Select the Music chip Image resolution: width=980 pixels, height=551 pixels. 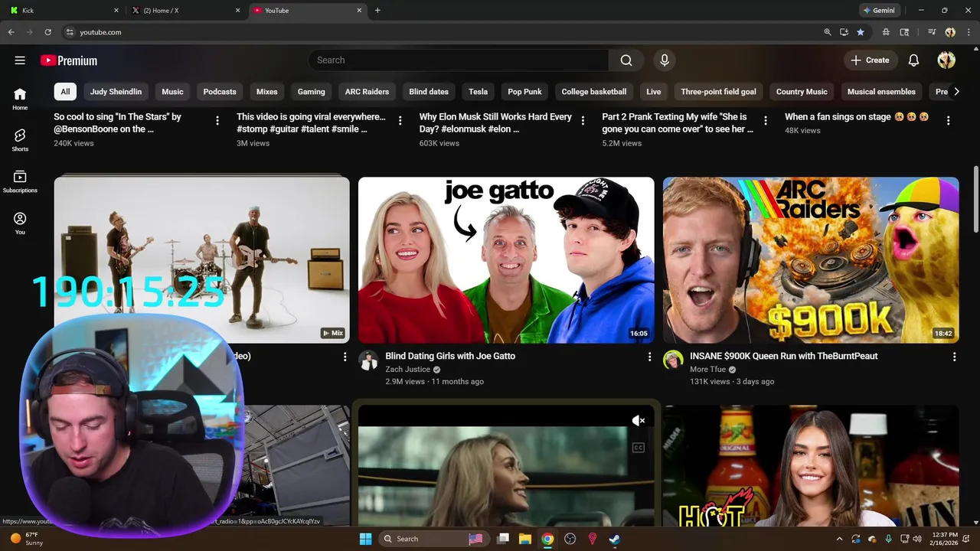pyautogui.click(x=172, y=92)
